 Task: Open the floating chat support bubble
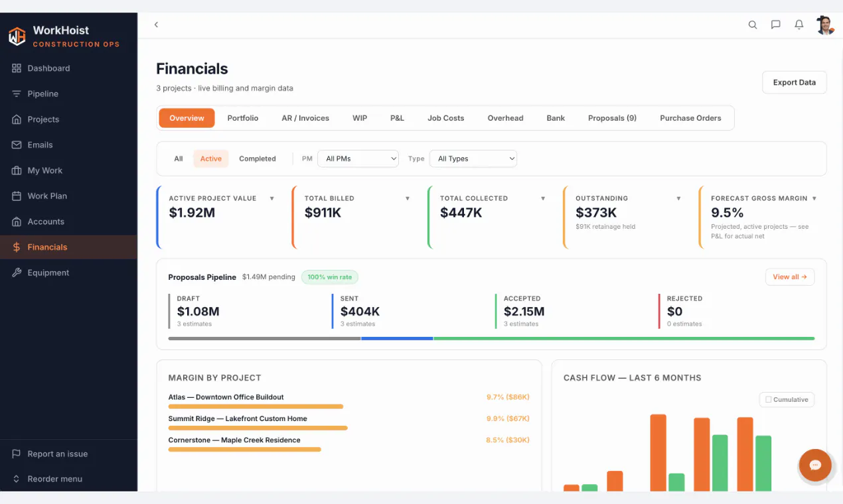coord(816,465)
